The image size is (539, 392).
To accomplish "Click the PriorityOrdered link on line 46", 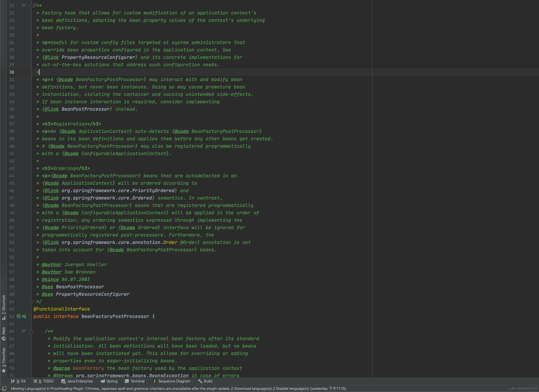I will point(118,190).
